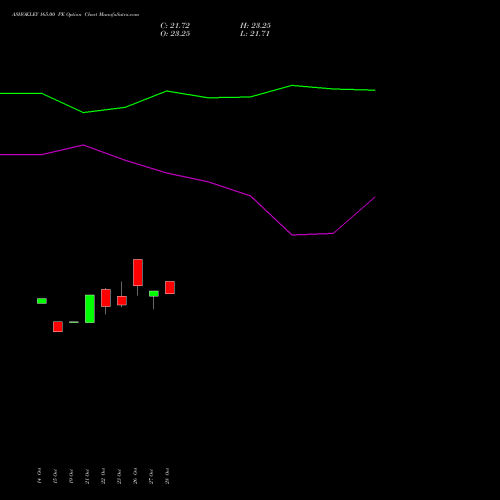Click the 22 Oct date label
Image resolution: width=500 pixels, height=500 pixels.
[103, 476]
